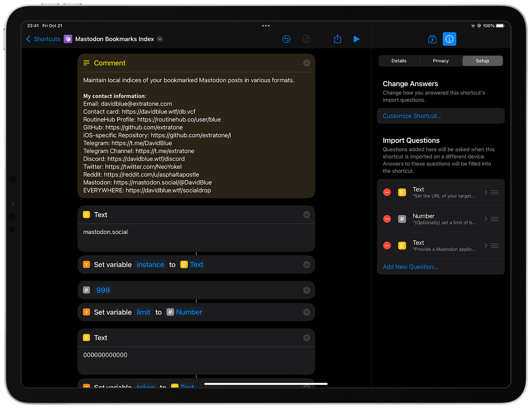Edit the 000000000000 text field
This screenshot has width=532, height=409.
coord(196,360)
